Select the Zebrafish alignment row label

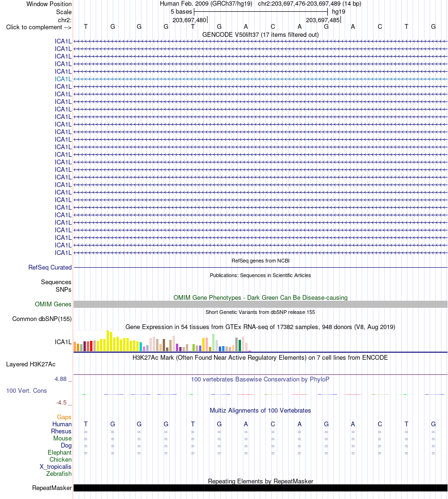pos(59,474)
